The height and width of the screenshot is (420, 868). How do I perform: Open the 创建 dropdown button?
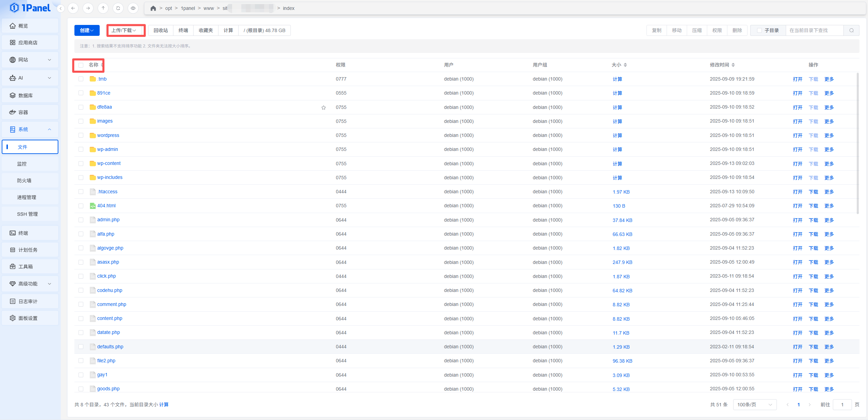pos(87,30)
